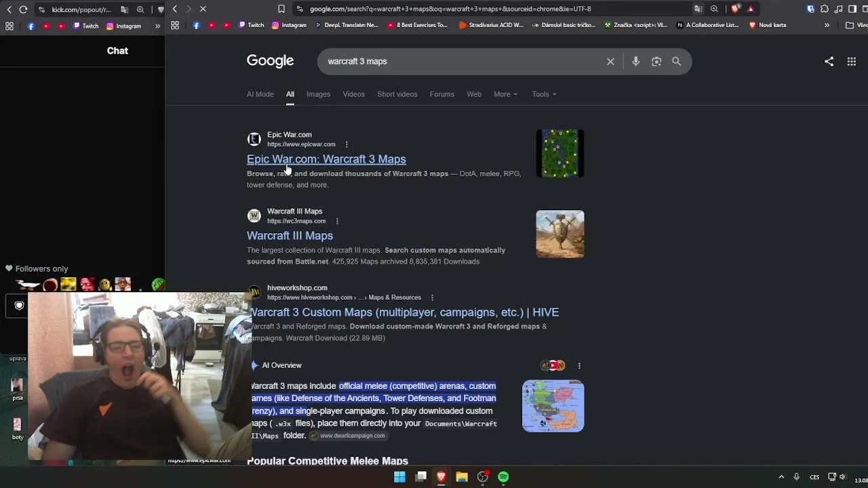The height and width of the screenshot is (488, 868).
Task: Open more options for hiveworkshop result
Action: 432,298
